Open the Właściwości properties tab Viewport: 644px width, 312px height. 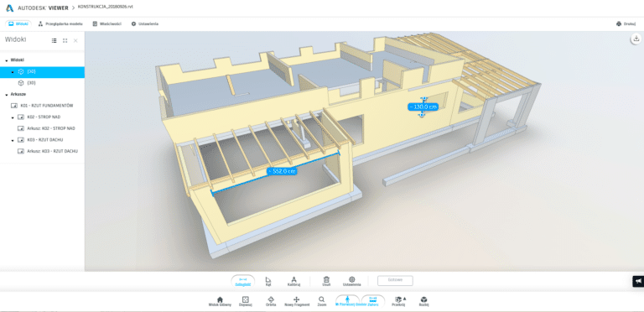pyautogui.click(x=106, y=23)
